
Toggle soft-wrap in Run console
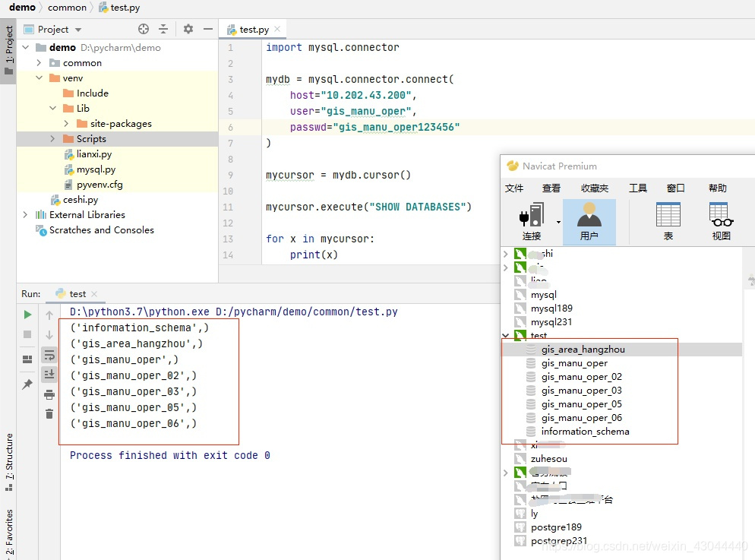49,356
